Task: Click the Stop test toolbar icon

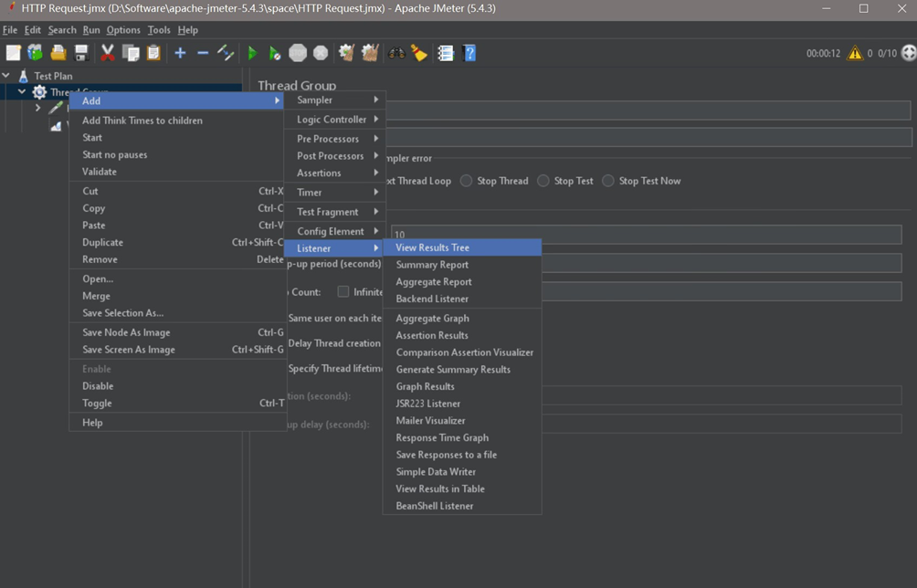Action: coord(298,54)
